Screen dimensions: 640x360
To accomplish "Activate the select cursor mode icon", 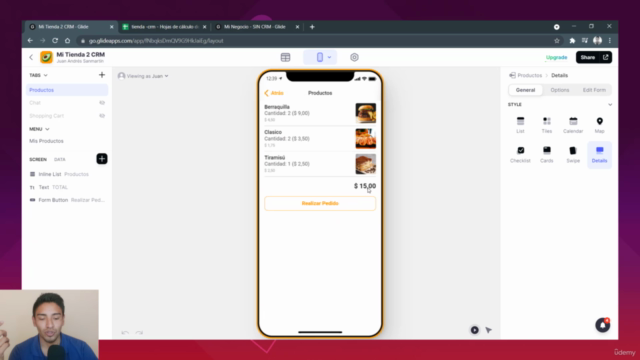I will [x=489, y=330].
